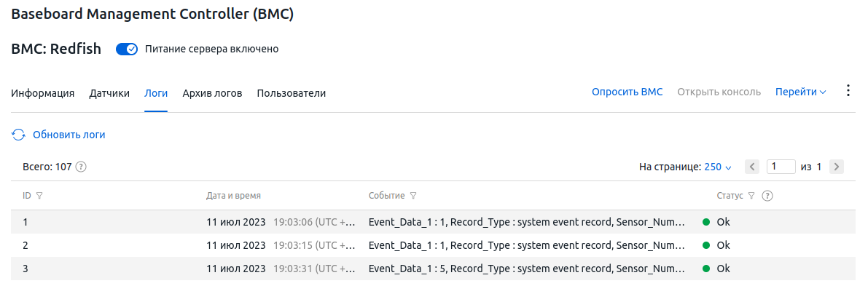This screenshot has width=868, height=286.
Task: Select the log row with ID 2
Action: [x=434, y=245]
